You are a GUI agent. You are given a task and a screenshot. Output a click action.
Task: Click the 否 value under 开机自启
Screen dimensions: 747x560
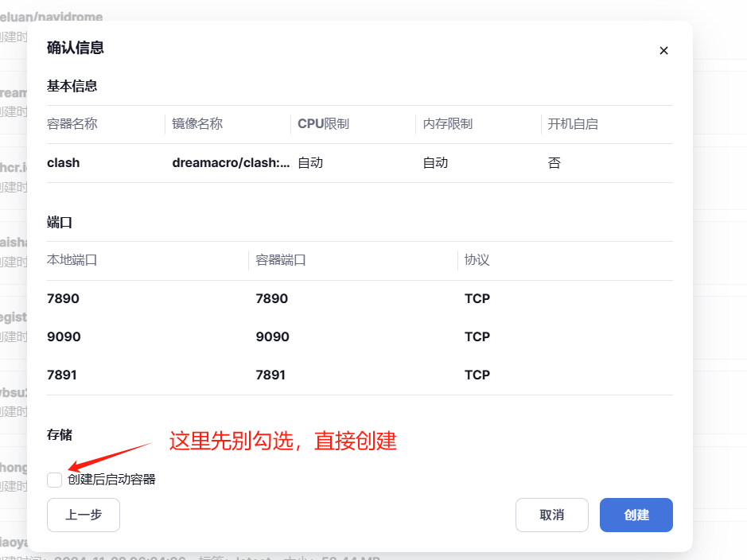pyautogui.click(x=554, y=163)
